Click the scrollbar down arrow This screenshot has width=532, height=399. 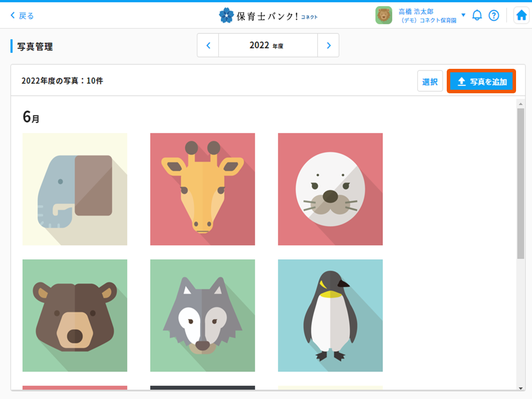pos(521,388)
